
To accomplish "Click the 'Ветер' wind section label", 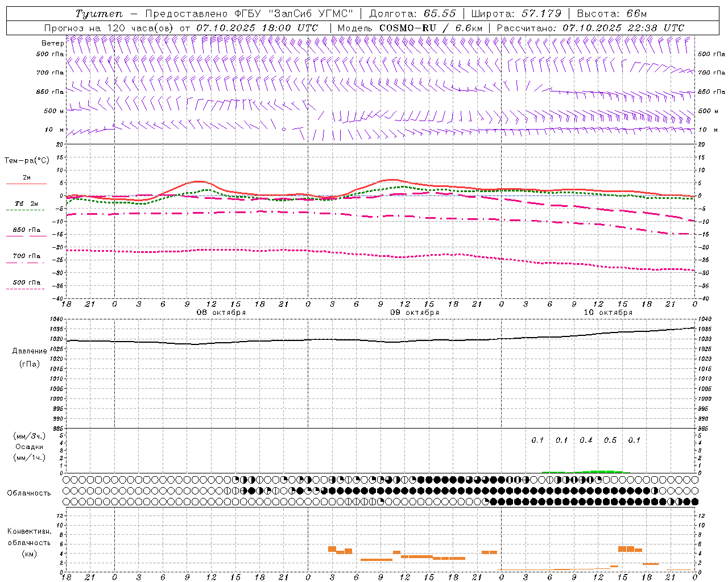I will point(52,43).
